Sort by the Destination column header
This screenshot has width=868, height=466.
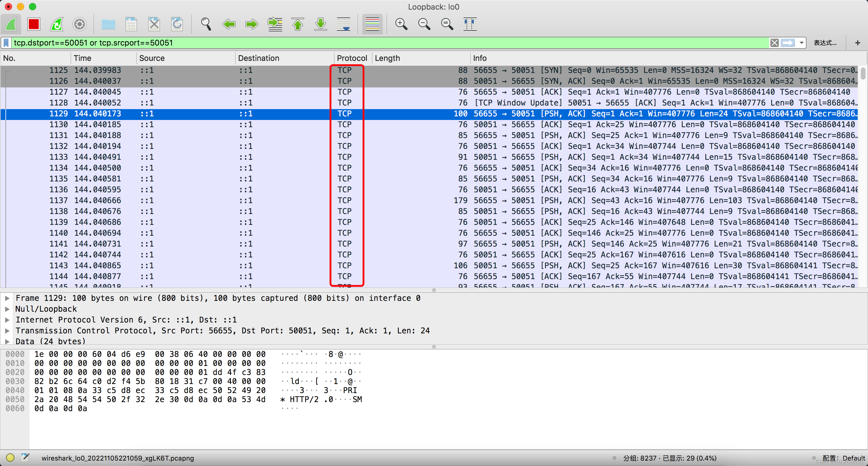coord(285,58)
